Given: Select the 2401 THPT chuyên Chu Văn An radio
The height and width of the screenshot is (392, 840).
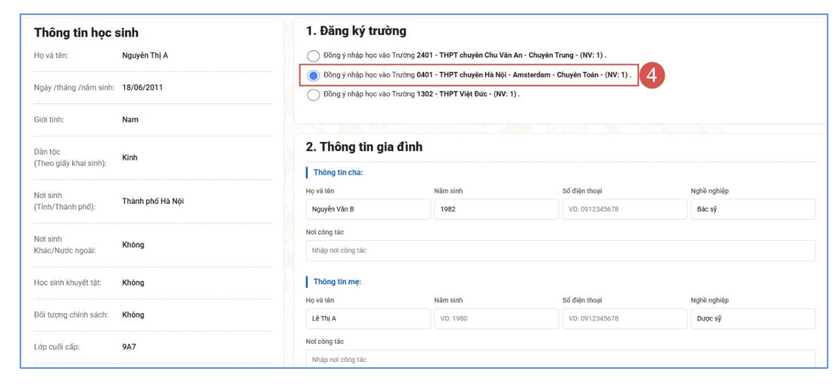Looking at the screenshot, I should [x=313, y=56].
